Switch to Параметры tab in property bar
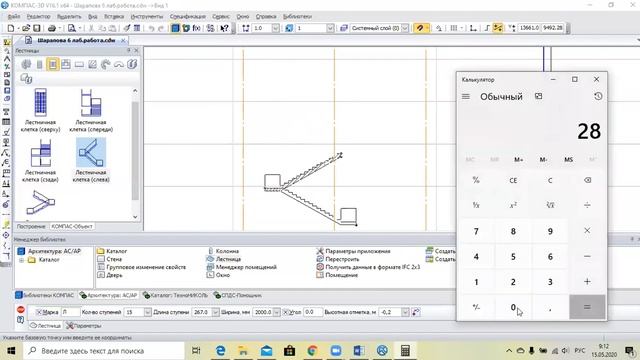Screen dimensions: 640x360 pos(84,326)
